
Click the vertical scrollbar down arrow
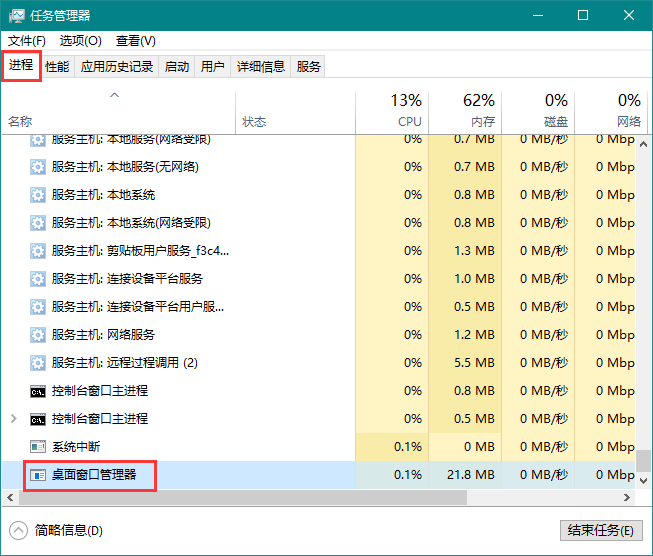coord(643,481)
